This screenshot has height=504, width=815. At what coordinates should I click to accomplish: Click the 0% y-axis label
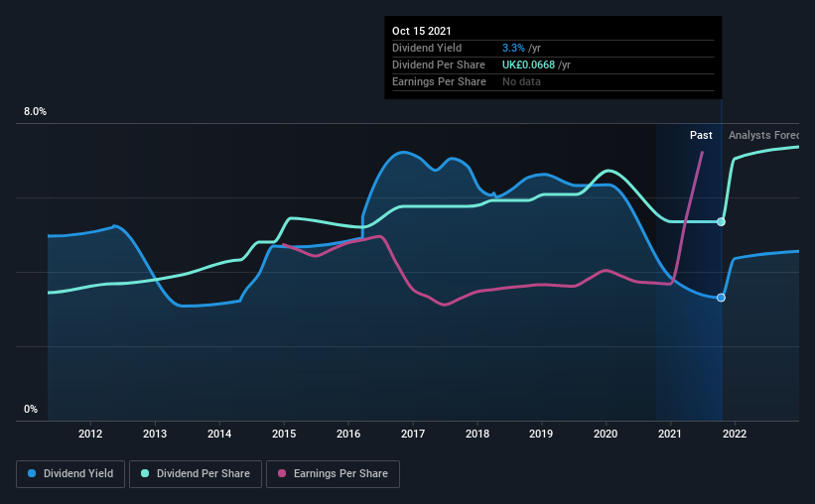(x=31, y=410)
